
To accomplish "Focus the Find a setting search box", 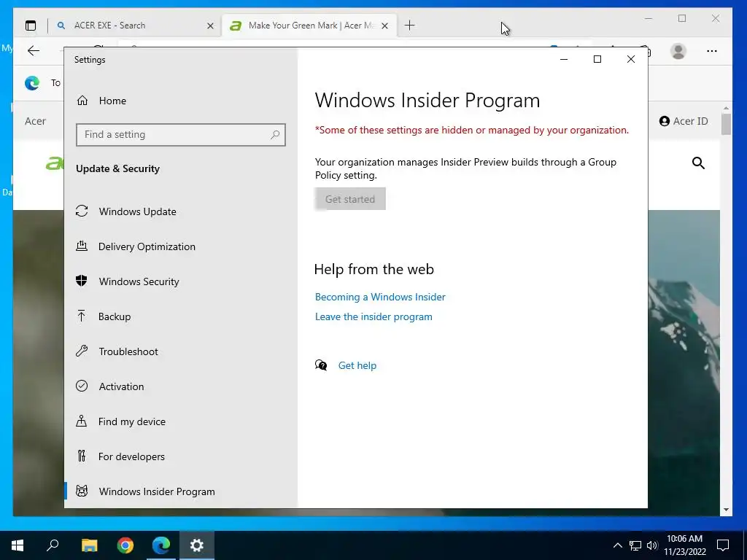I will (x=181, y=135).
